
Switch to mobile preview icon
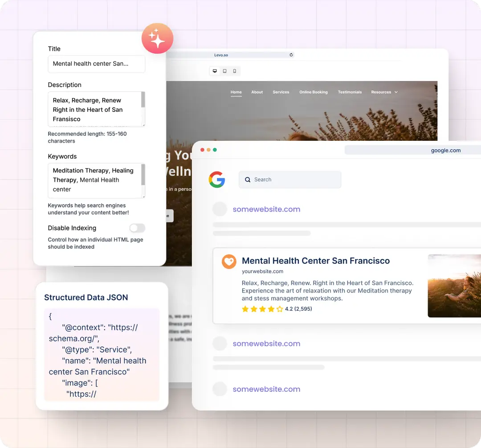click(x=235, y=71)
